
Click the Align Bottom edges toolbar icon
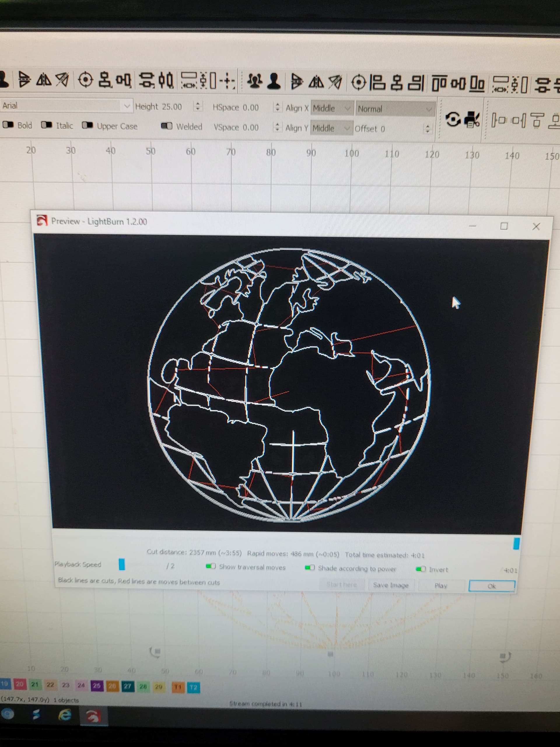click(477, 84)
